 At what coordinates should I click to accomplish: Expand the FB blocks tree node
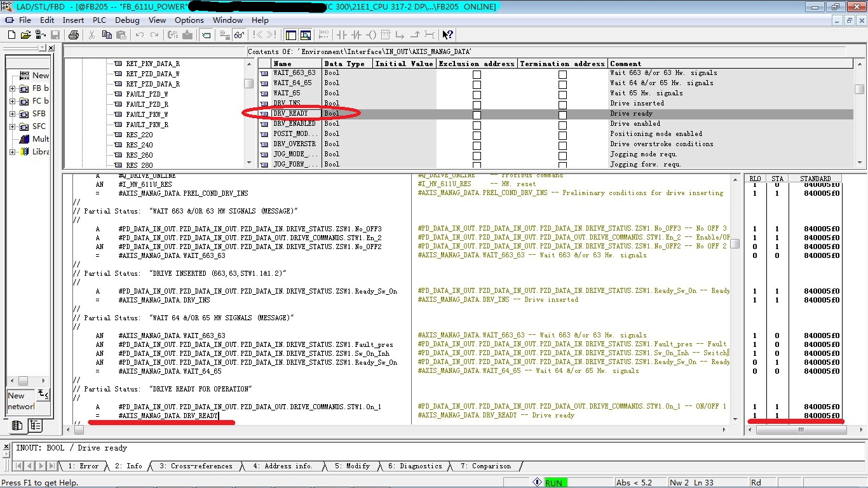point(12,88)
